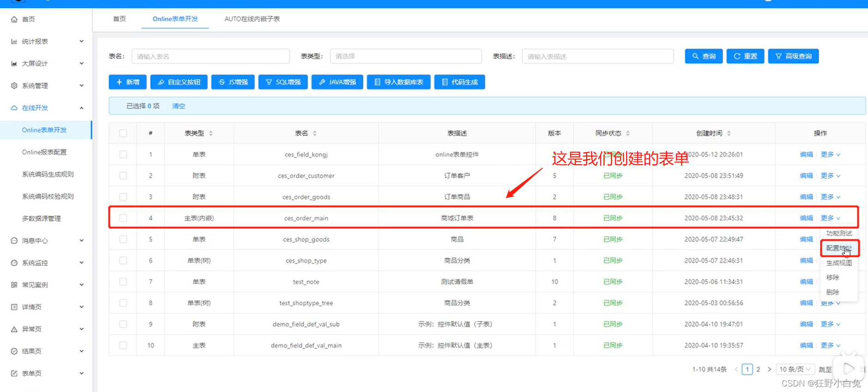Open 系统编码生成规则 in sidebar
The height and width of the screenshot is (392, 868).
tap(48, 174)
